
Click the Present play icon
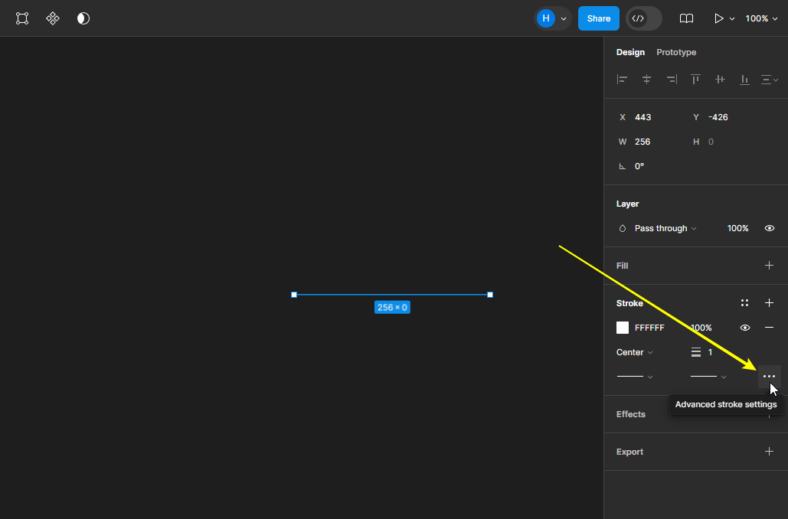719,19
